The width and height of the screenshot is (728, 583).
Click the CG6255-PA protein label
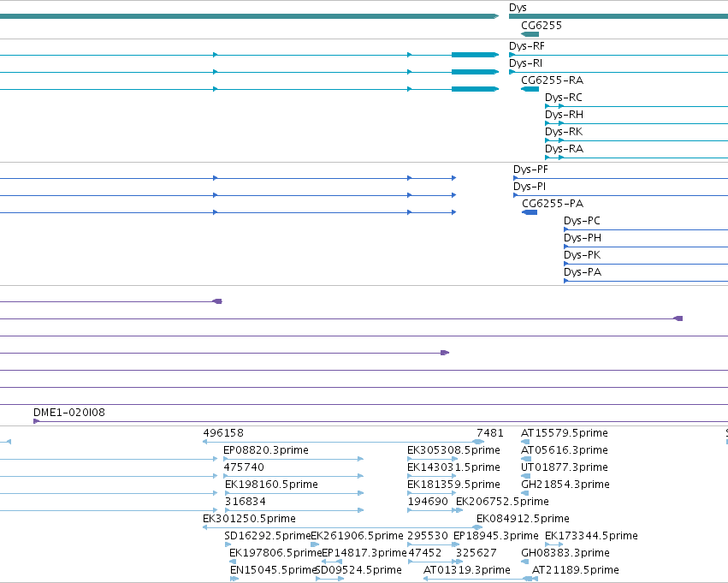tap(553, 204)
